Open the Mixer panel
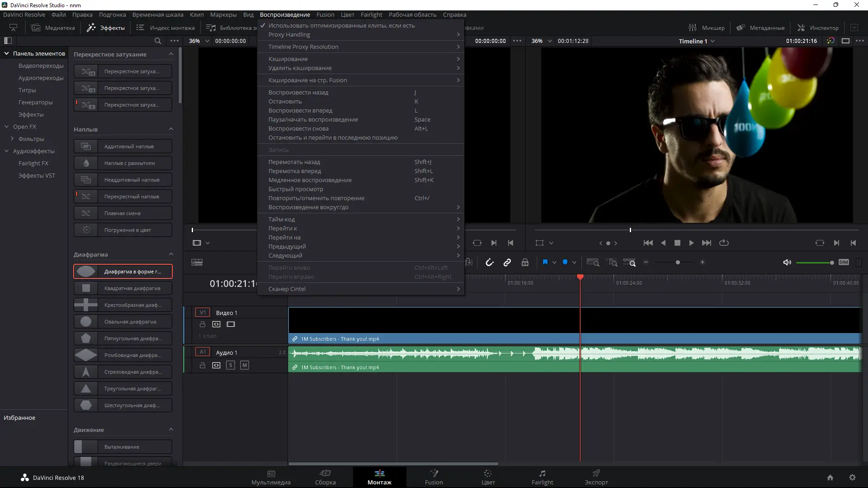Image resolution: width=868 pixels, height=488 pixels. click(x=707, y=28)
